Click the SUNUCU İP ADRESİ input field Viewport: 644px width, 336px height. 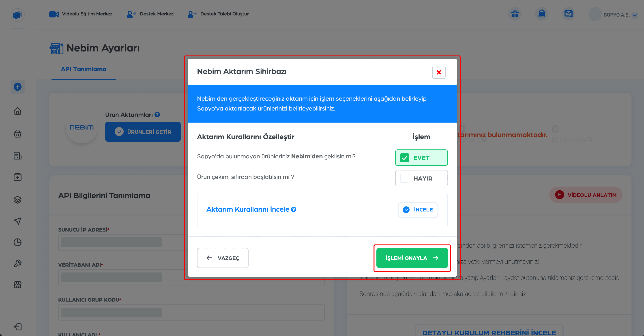191,242
